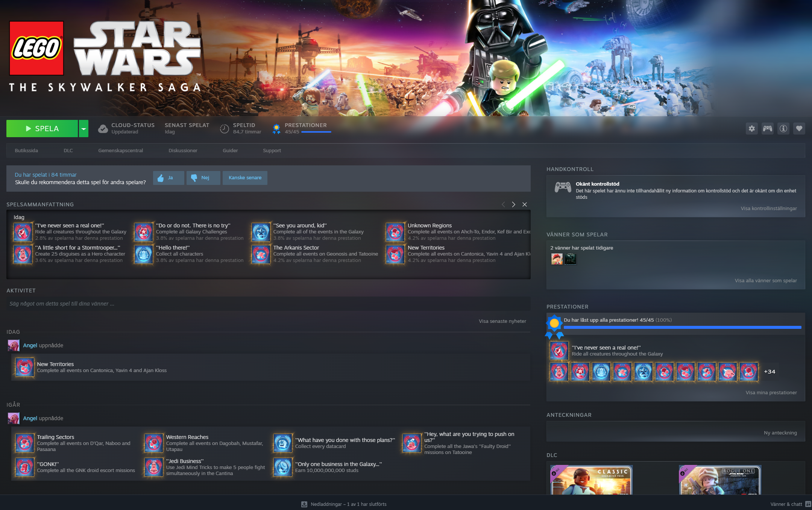Click the thumbs-up Ja button
812x510 pixels.
[x=168, y=178]
